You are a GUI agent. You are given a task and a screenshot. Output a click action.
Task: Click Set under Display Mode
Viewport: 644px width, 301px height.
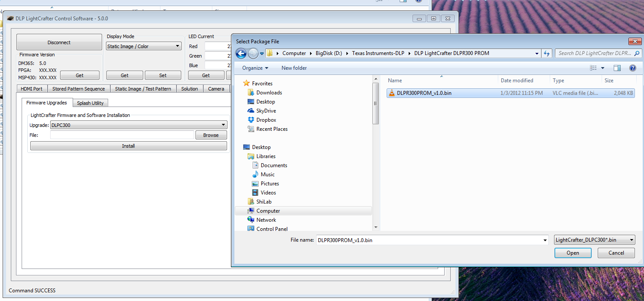tap(163, 75)
